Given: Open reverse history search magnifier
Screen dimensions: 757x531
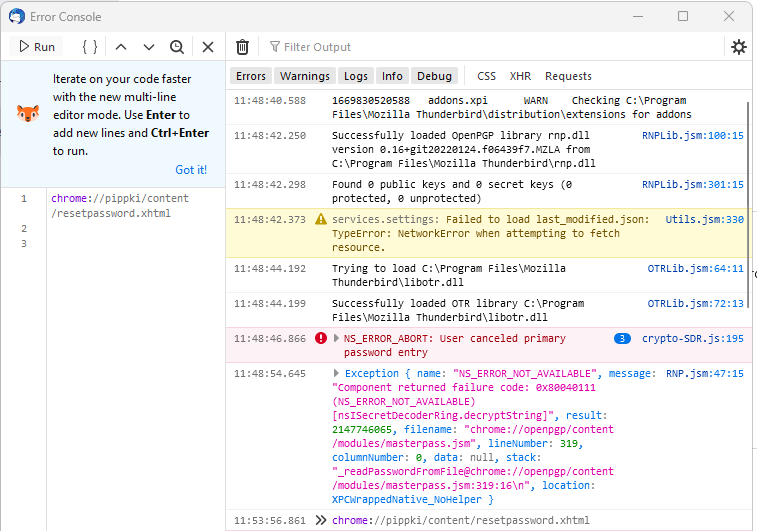Looking at the screenshot, I should (x=177, y=47).
